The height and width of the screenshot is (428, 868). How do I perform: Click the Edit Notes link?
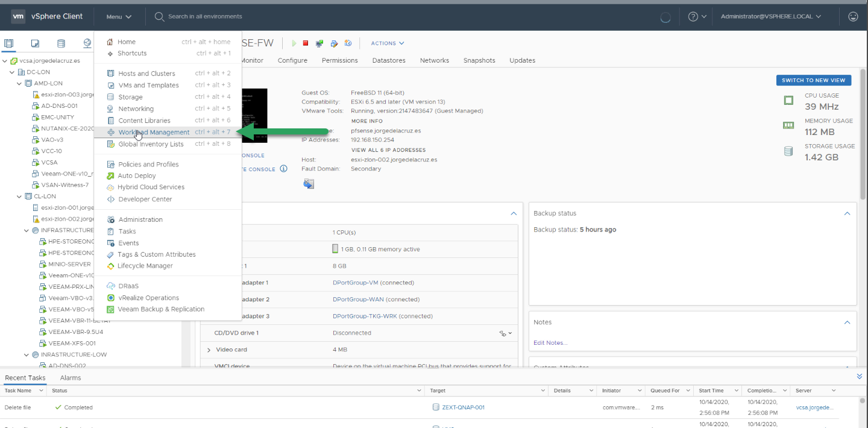click(550, 343)
